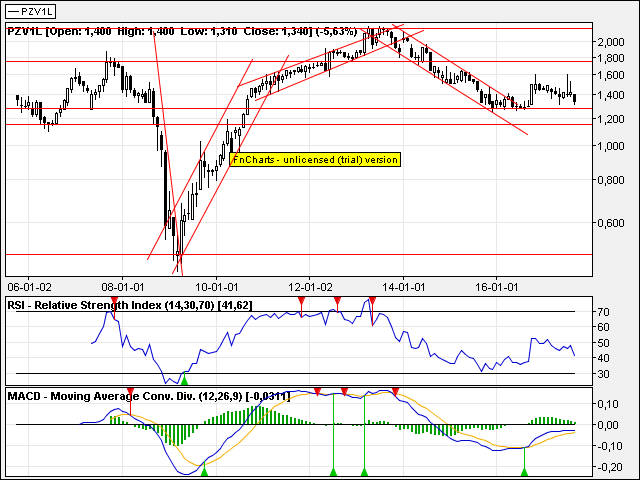
Task: Click the 14-01-01 date label
Action: (x=403, y=287)
